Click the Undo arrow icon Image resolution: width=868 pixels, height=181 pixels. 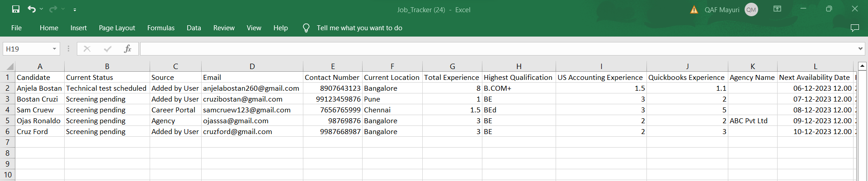pos(31,9)
